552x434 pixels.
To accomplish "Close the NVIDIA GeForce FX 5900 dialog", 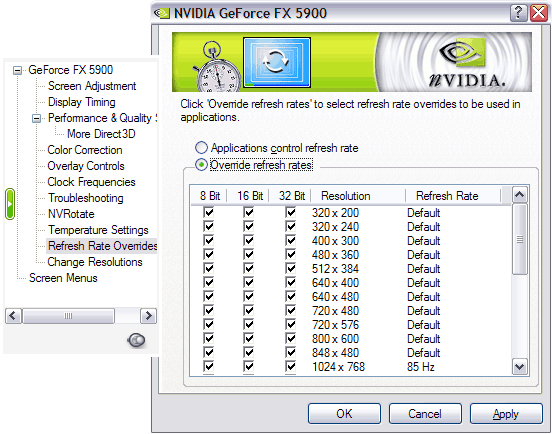I will coord(539,13).
